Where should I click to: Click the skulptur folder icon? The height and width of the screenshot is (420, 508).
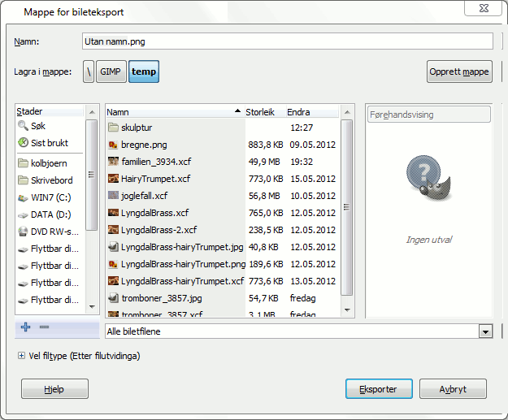pyautogui.click(x=114, y=128)
